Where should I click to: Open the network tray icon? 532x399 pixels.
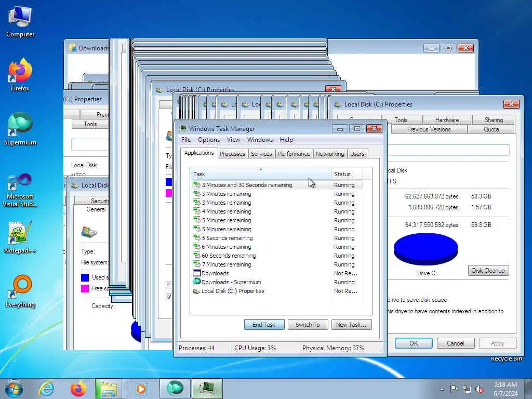coord(467,389)
